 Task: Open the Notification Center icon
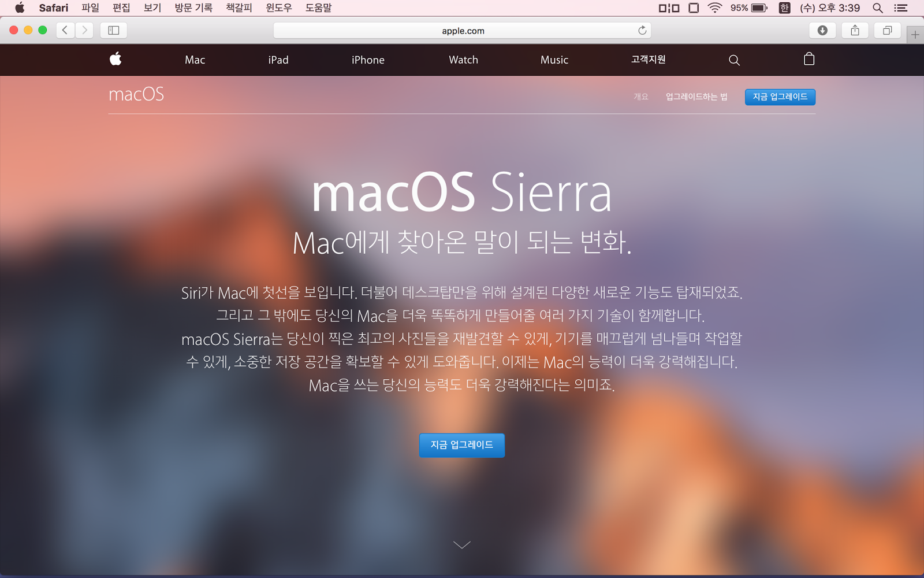pyautogui.click(x=901, y=8)
